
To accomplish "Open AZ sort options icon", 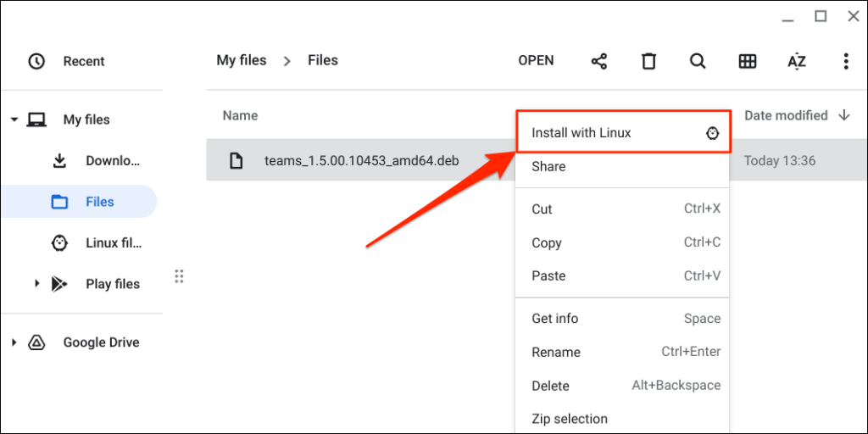I will (x=797, y=61).
